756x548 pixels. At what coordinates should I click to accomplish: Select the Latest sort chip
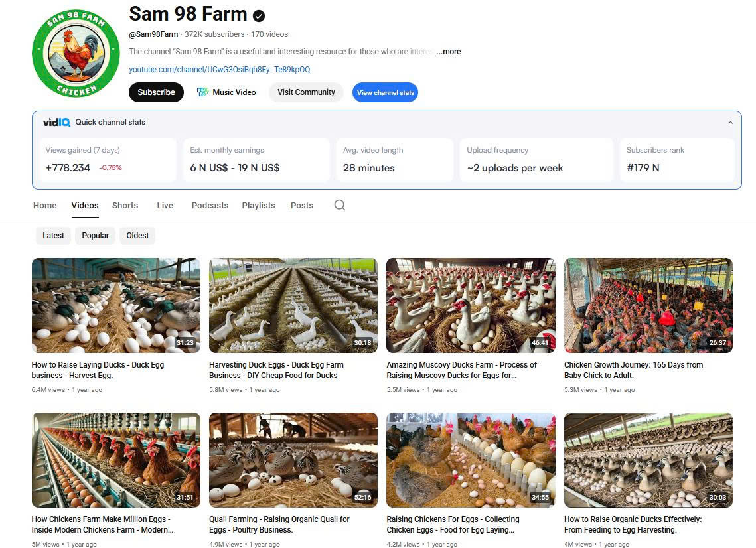point(54,236)
